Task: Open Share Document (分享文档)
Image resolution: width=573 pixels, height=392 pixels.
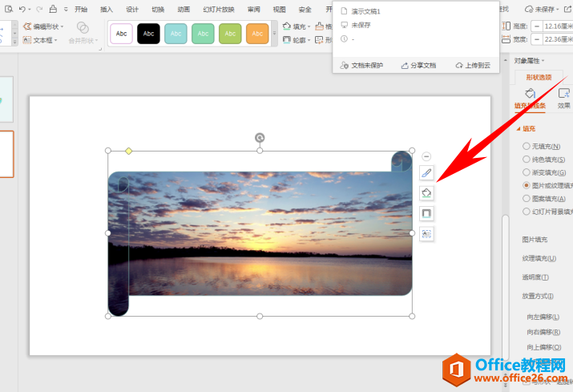Action: [x=418, y=65]
